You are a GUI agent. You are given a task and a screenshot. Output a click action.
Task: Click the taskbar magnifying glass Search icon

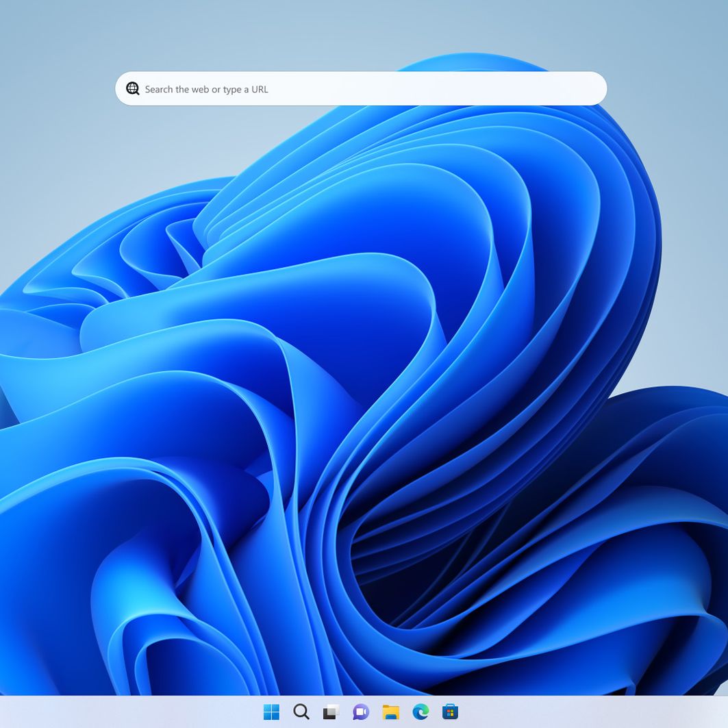(x=301, y=712)
